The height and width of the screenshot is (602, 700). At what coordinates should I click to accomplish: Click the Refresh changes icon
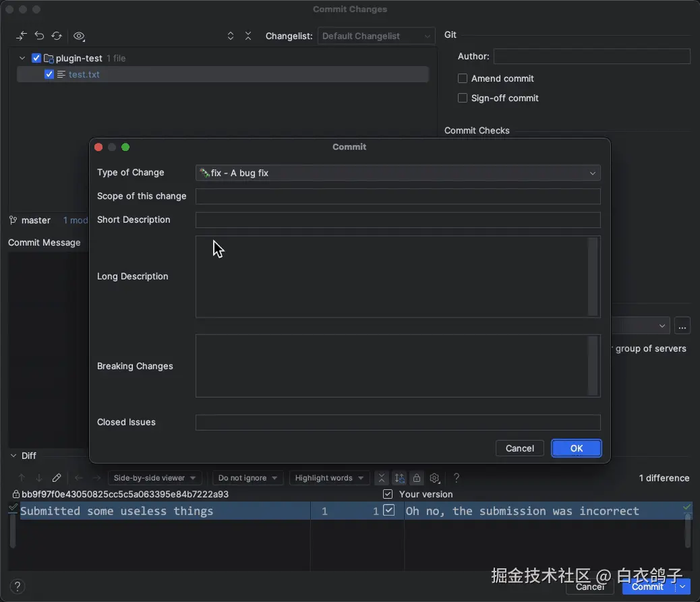(x=57, y=36)
